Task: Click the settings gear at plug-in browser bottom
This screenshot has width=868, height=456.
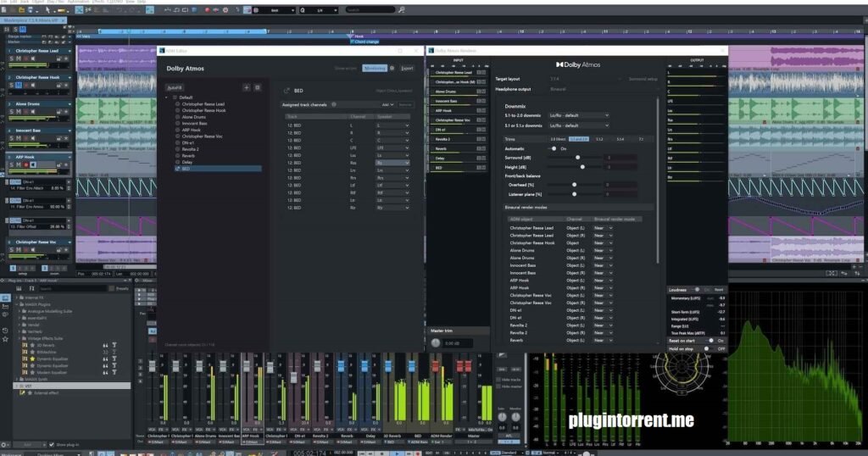Action: [4, 444]
